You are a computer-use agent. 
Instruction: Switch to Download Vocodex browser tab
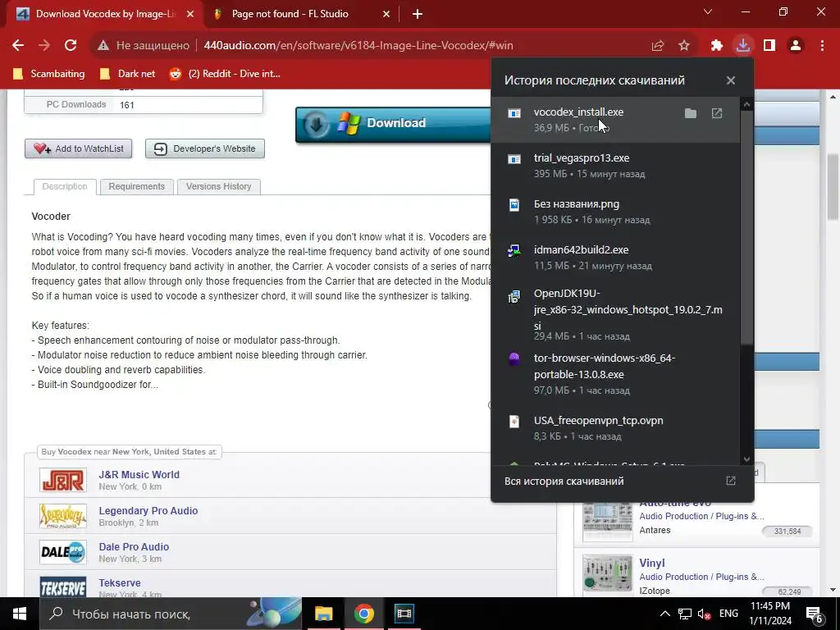105,14
